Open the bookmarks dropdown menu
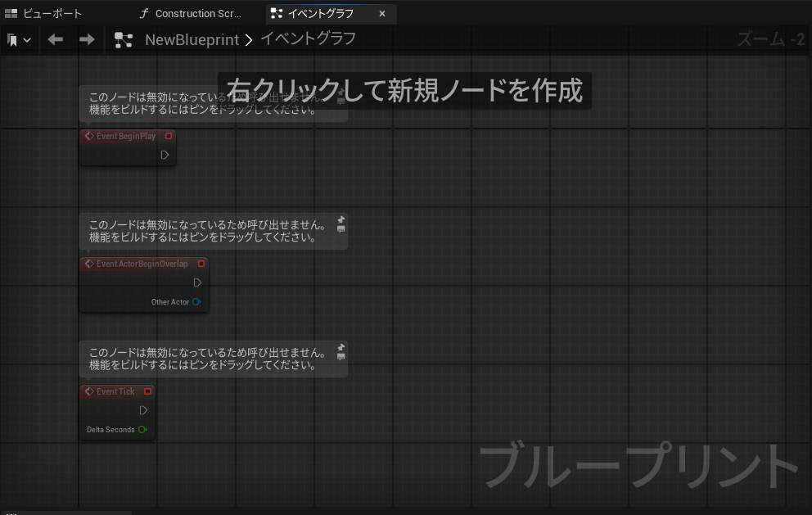This screenshot has width=812, height=515. pos(19,40)
